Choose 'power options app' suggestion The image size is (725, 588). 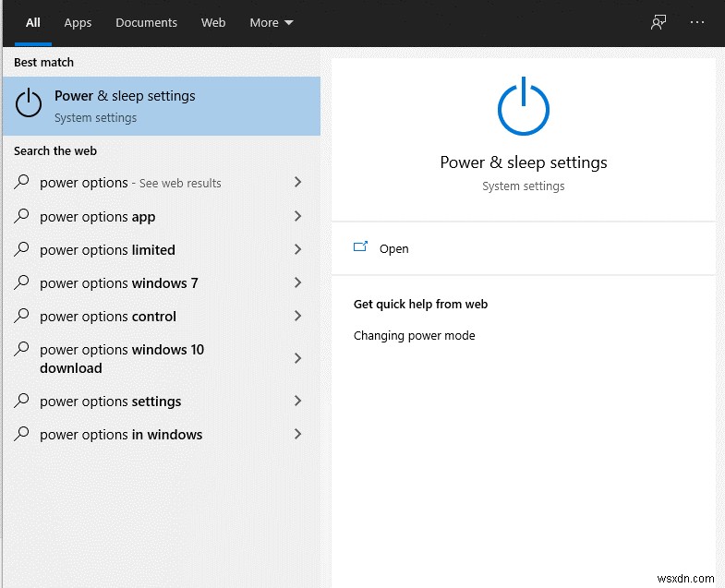tap(98, 217)
